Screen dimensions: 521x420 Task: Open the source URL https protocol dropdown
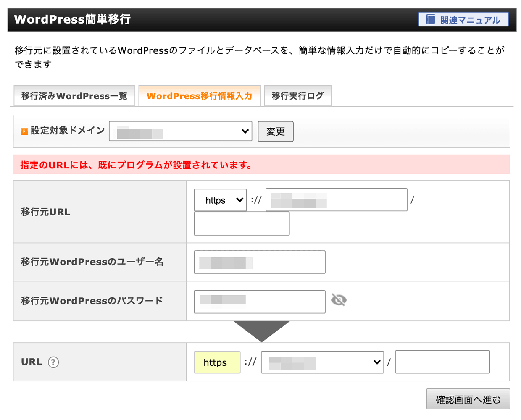point(220,200)
